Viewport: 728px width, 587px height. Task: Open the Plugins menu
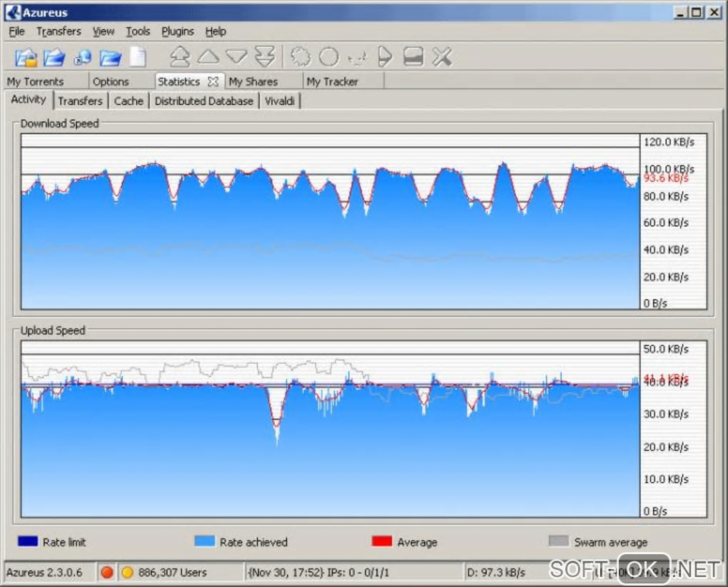point(178,31)
